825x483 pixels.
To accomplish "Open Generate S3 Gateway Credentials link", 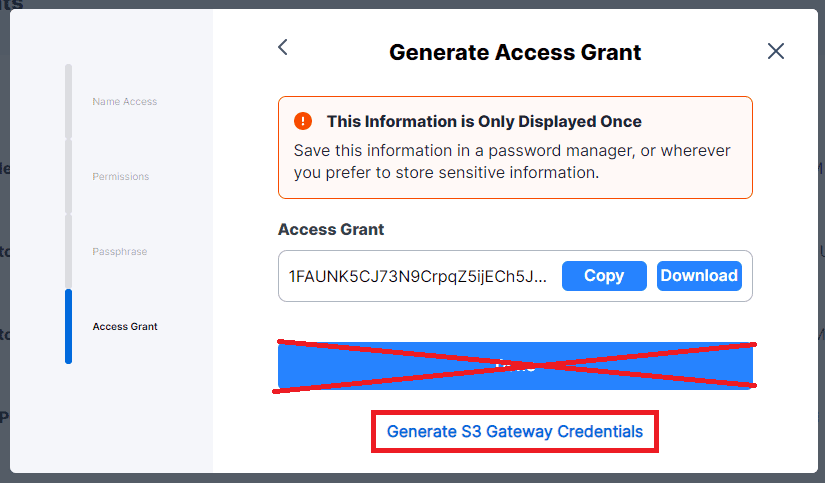I will [x=515, y=431].
